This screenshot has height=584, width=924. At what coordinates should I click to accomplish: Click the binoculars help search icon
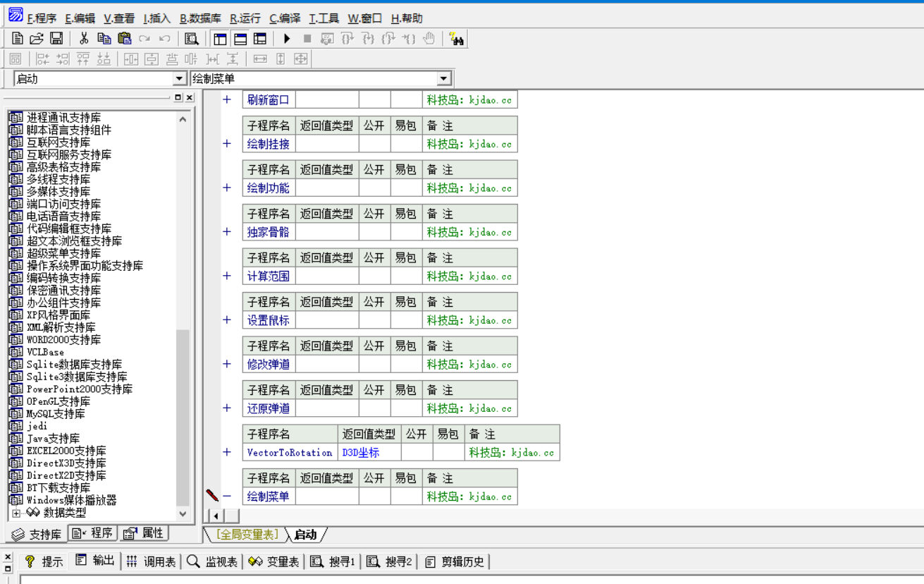456,39
